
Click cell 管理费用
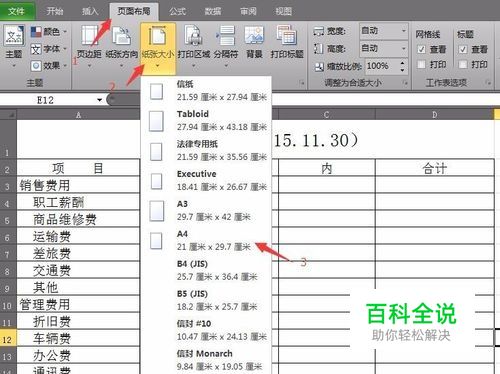78,304
